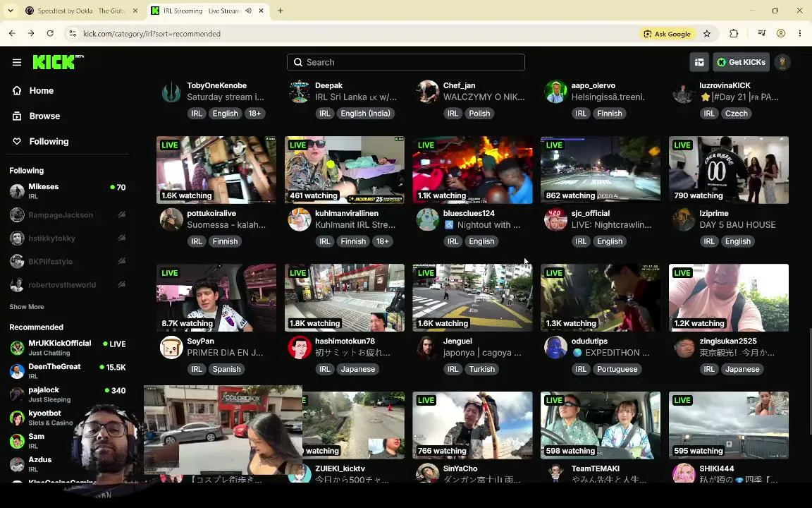Screen dimensions: 812x508
Task: Click SHIKI444's avatar icon
Action: click(x=684, y=473)
